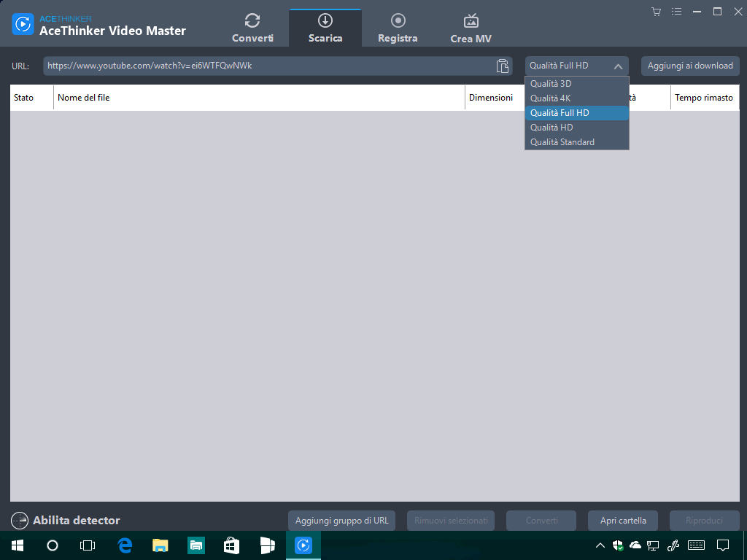Open the Crea MV tab
747x560 pixels.
(x=471, y=28)
